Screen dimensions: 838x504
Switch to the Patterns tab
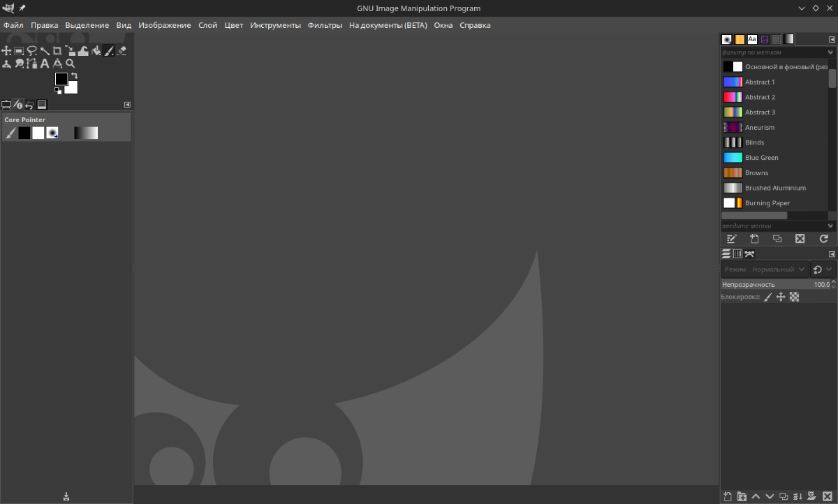tap(740, 39)
